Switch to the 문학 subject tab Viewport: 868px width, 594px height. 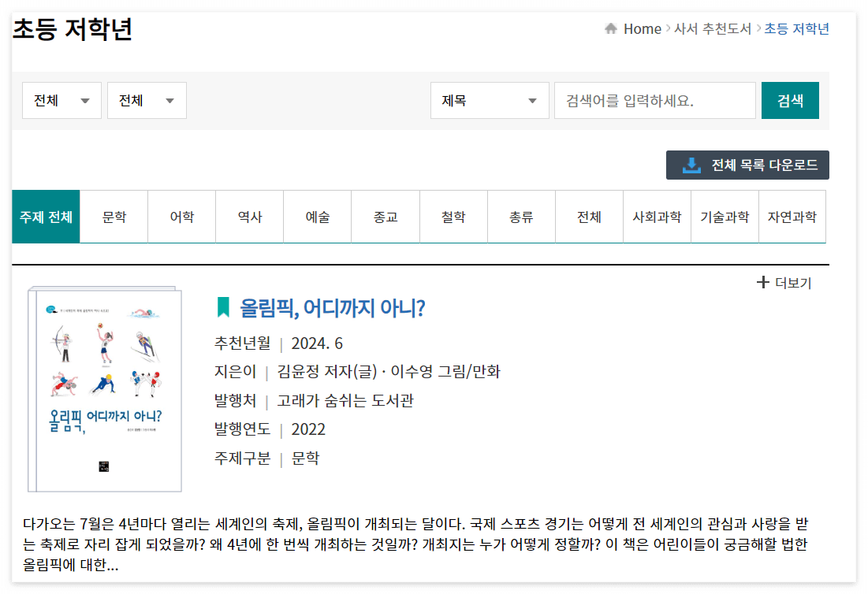click(x=113, y=217)
